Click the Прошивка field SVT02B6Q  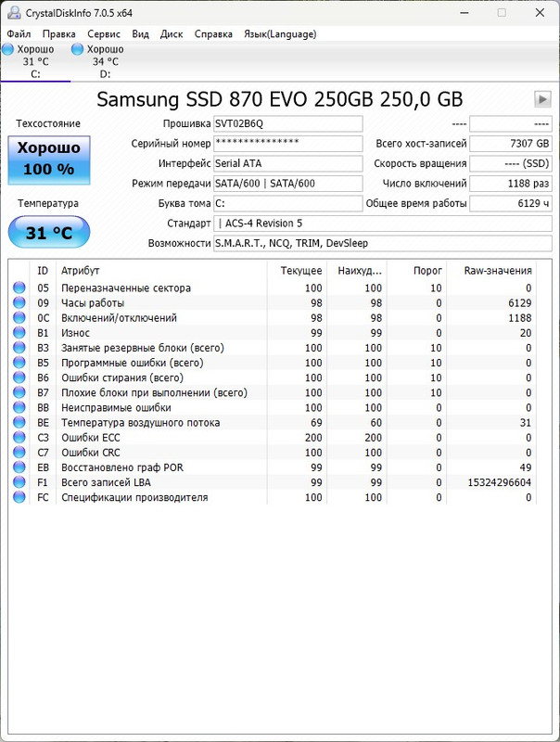(x=288, y=123)
